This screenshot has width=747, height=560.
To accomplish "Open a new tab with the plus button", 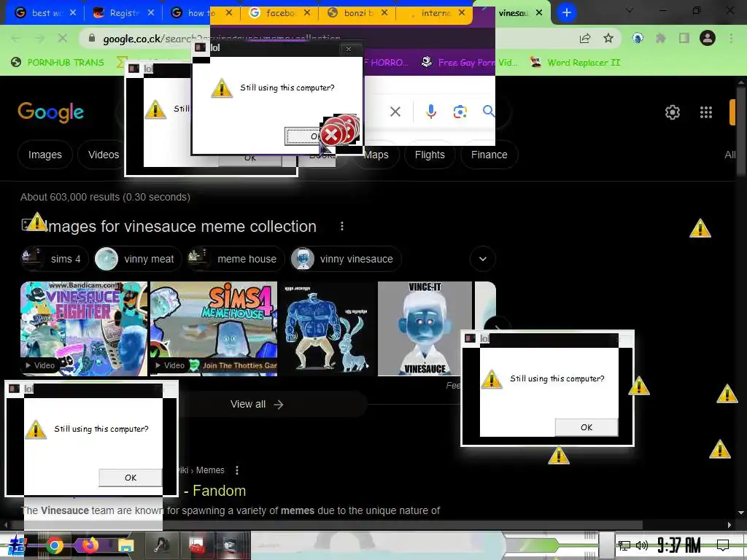I will tap(566, 13).
